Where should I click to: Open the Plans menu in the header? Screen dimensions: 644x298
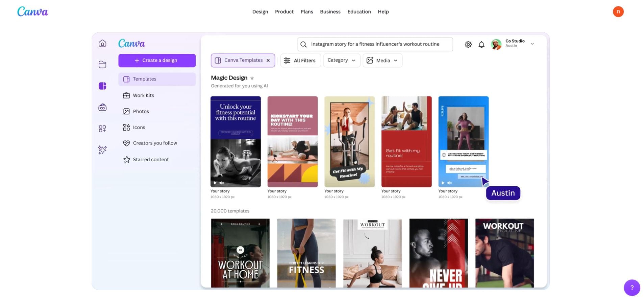click(x=306, y=11)
